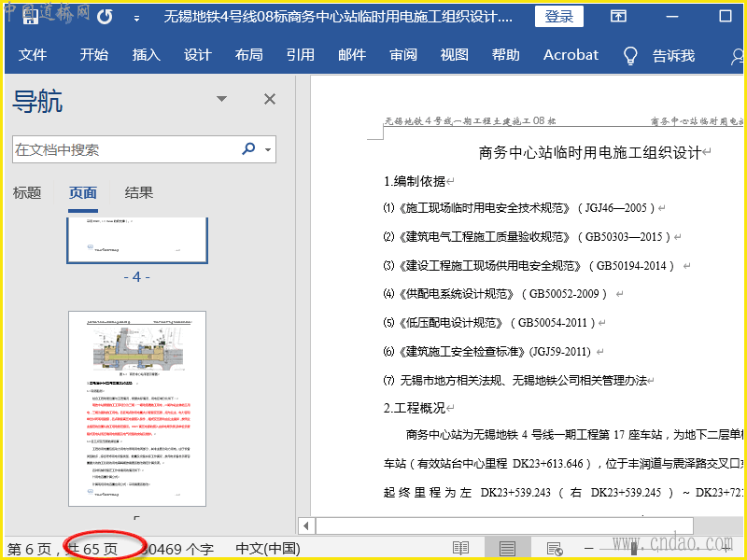The height and width of the screenshot is (560, 747).
Task: Select the page 4 thumbnail
Action: tap(137, 240)
